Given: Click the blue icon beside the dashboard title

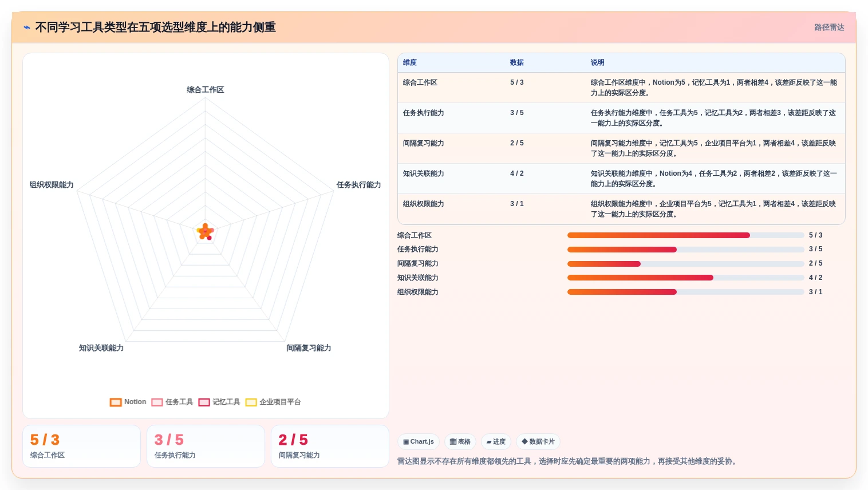Looking at the screenshot, I should point(27,27).
